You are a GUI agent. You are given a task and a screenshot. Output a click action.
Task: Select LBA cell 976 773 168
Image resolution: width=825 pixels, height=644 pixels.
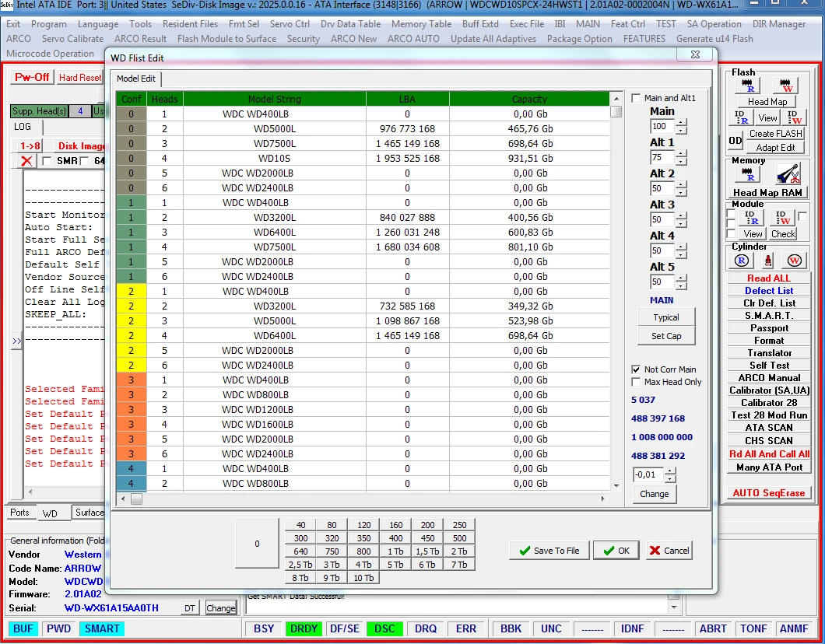tap(407, 129)
